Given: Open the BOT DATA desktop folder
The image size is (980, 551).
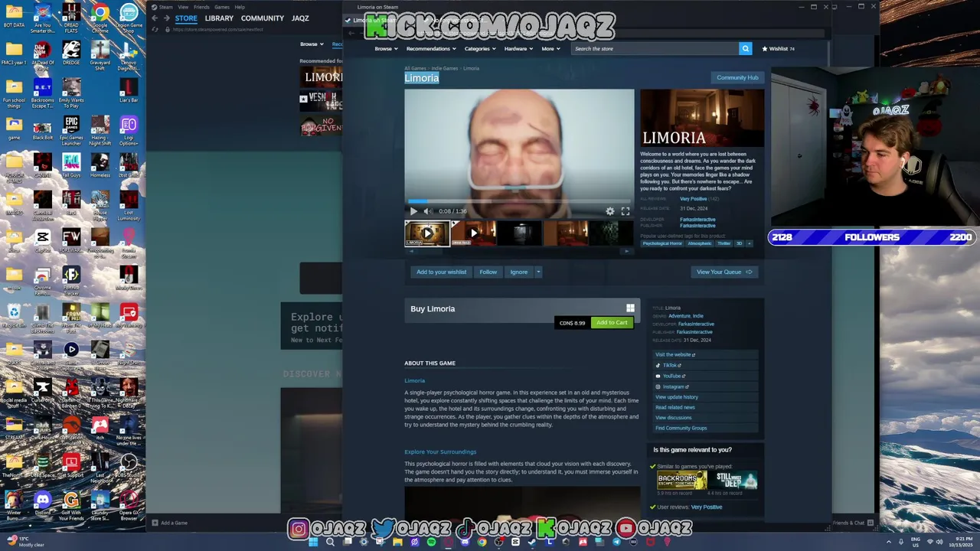Looking at the screenshot, I should point(14,17).
